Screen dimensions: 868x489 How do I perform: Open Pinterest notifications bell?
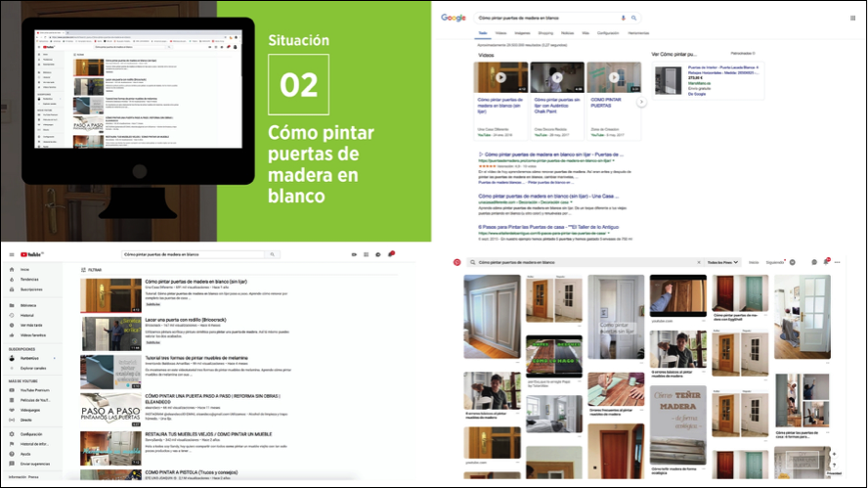pos(826,262)
